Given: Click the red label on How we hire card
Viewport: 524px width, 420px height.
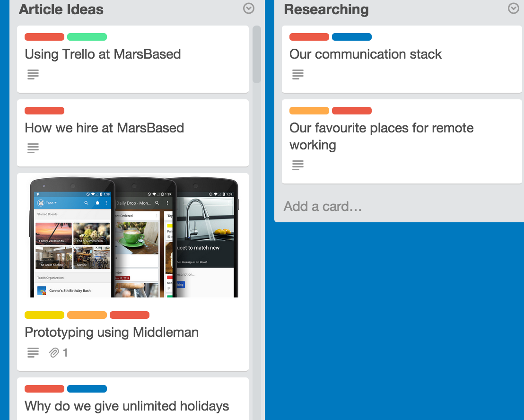Looking at the screenshot, I should pyautogui.click(x=44, y=110).
